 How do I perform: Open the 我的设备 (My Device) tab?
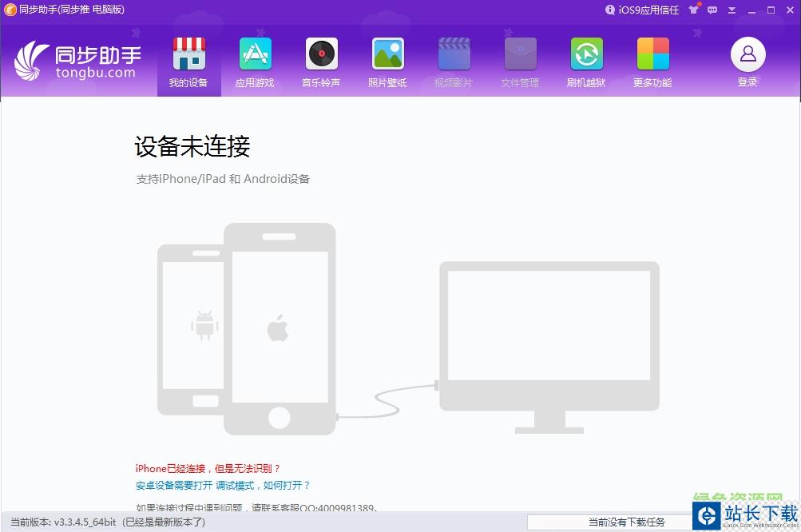tap(188, 62)
